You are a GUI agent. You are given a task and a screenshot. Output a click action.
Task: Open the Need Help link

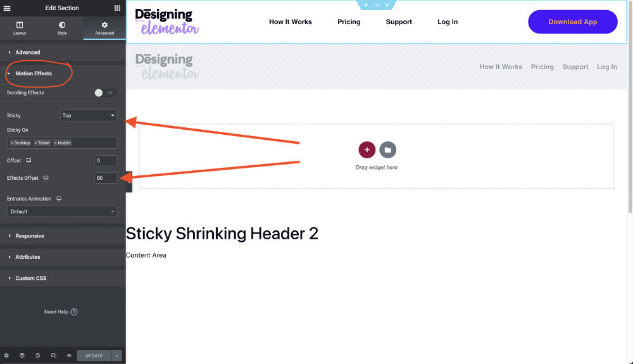61,312
